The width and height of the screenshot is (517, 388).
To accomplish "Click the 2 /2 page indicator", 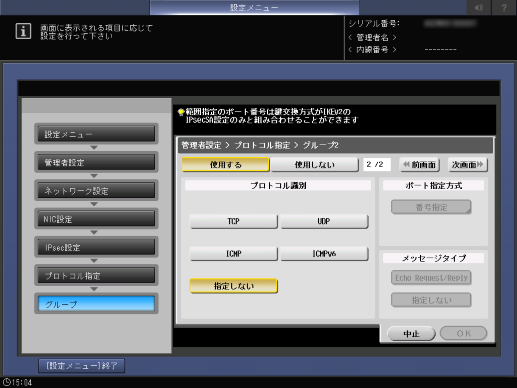I will [377, 164].
